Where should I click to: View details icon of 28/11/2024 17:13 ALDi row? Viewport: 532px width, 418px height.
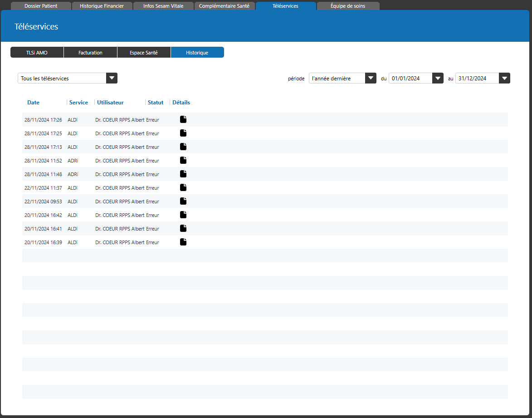coord(183,147)
